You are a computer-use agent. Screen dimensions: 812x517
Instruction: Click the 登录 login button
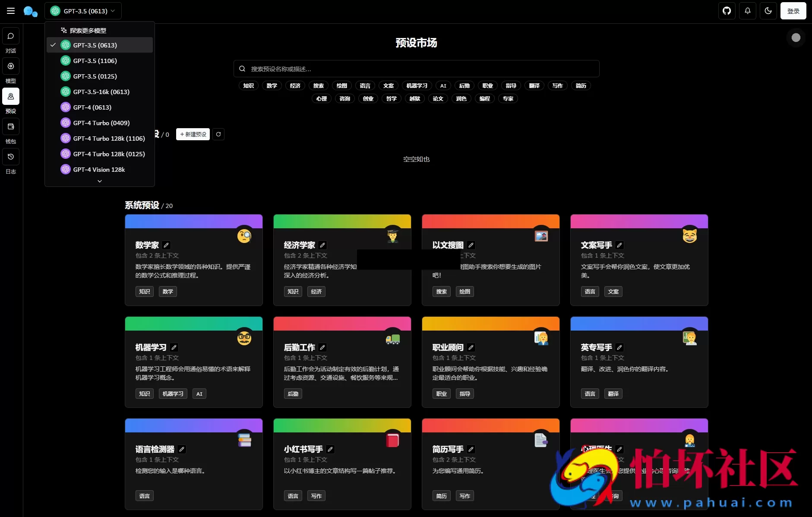pyautogui.click(x=793, y=11)
